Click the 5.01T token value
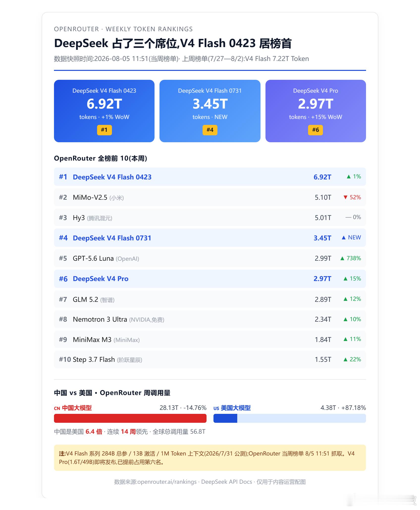This screenshot has height=510, width=420. tap(323, 218)
